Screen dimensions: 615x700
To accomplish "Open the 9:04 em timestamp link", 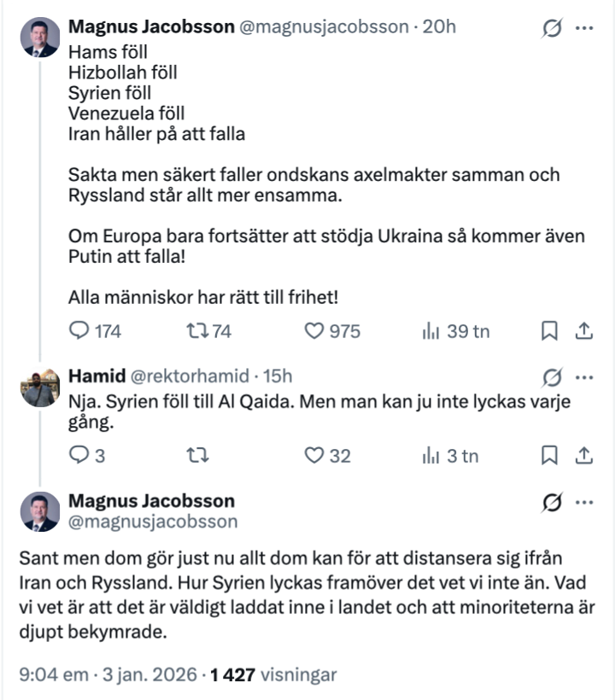I will click(x=54, y=674).
